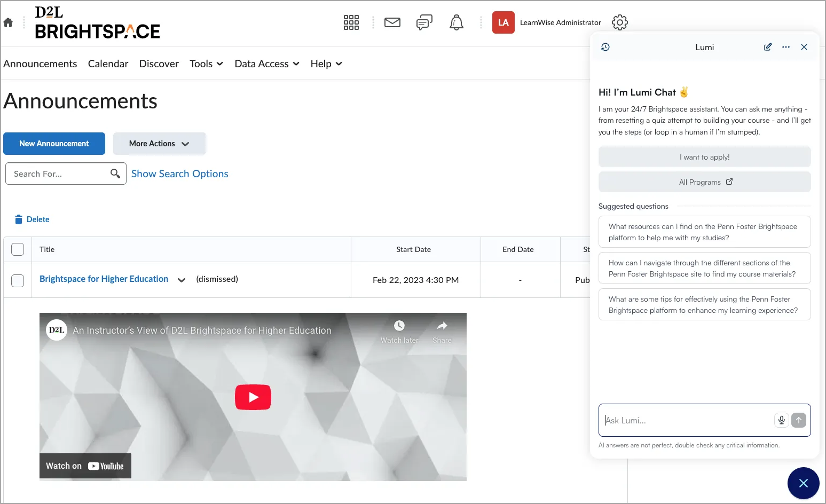Image resolution: width=826 pixels, height=504 pixels.
Task: Click the I want to apply! button
Action: click(705, 157)
